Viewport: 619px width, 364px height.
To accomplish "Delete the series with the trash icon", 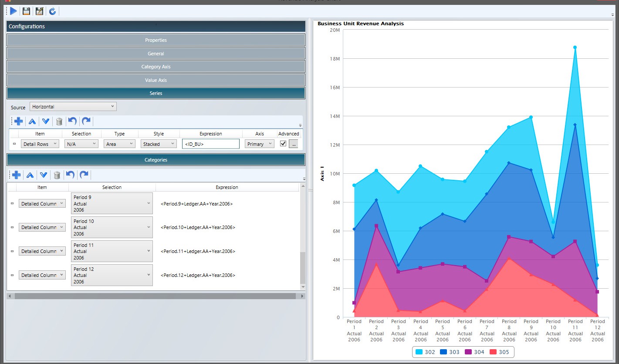I will tap(59, 121).
